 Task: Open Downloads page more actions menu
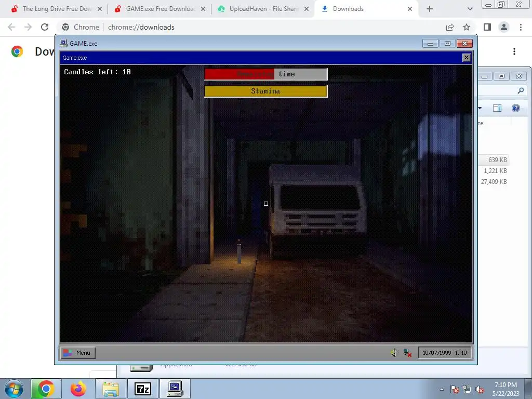point(514,51)
